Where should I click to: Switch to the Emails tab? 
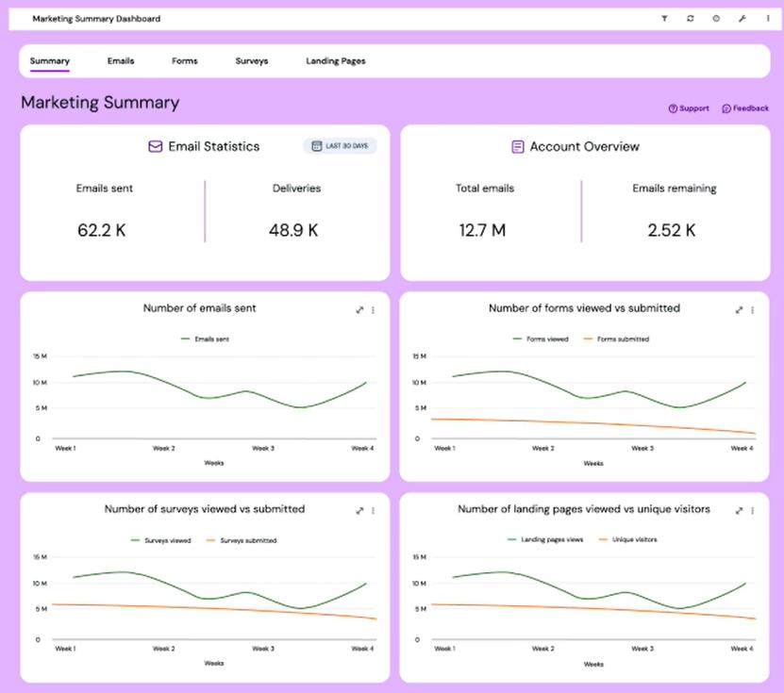(120, 60)
